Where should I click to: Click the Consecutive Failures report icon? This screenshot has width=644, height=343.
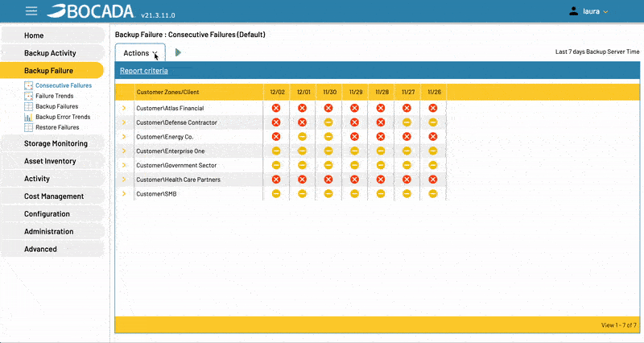coord(28,85)
